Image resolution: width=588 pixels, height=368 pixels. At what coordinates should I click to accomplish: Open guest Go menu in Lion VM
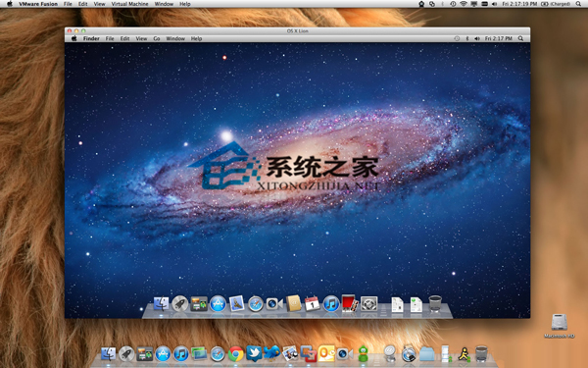[157, 38]
